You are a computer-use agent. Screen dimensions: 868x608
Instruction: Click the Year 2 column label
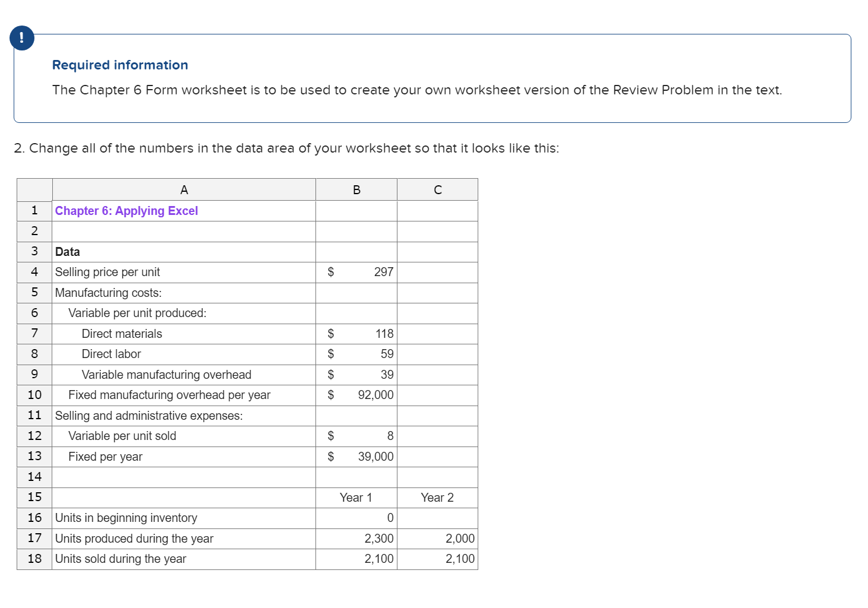437,498
